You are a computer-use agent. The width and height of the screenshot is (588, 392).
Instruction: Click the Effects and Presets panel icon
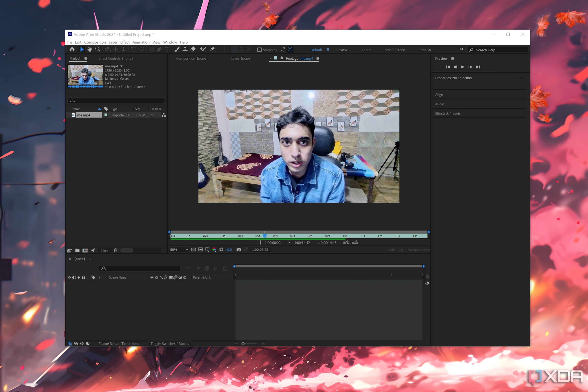[447, 113]
